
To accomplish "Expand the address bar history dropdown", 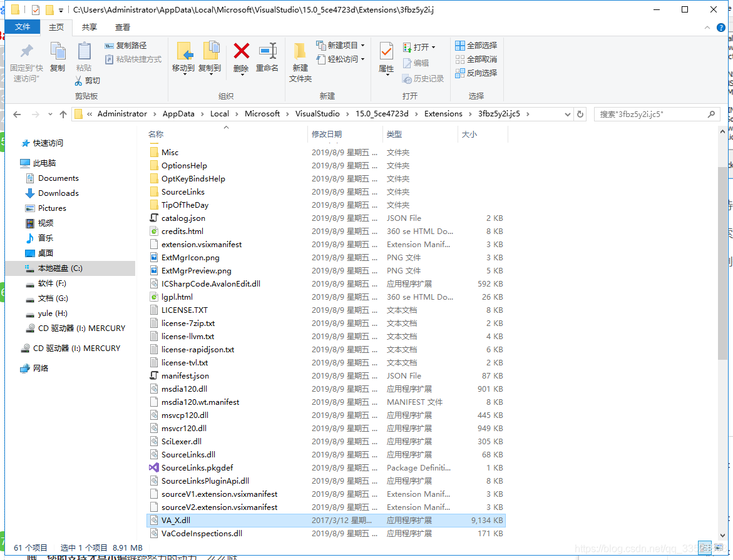I will 568,114.
